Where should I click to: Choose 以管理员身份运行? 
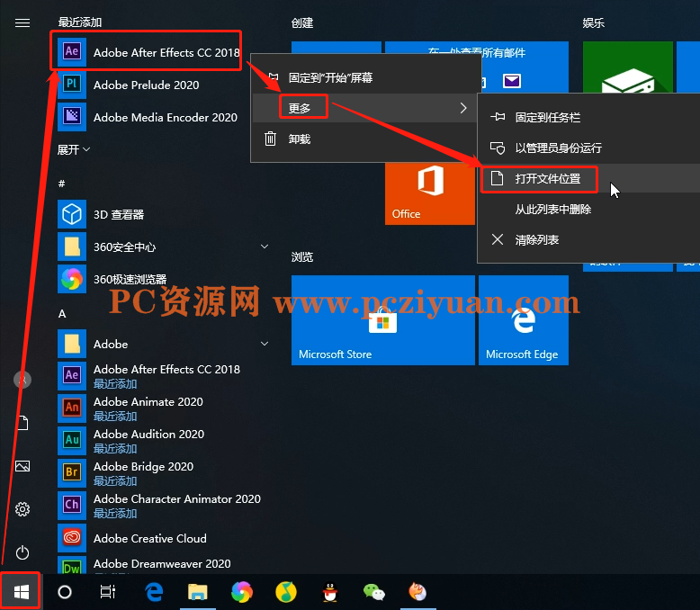[x=589, y=148]
